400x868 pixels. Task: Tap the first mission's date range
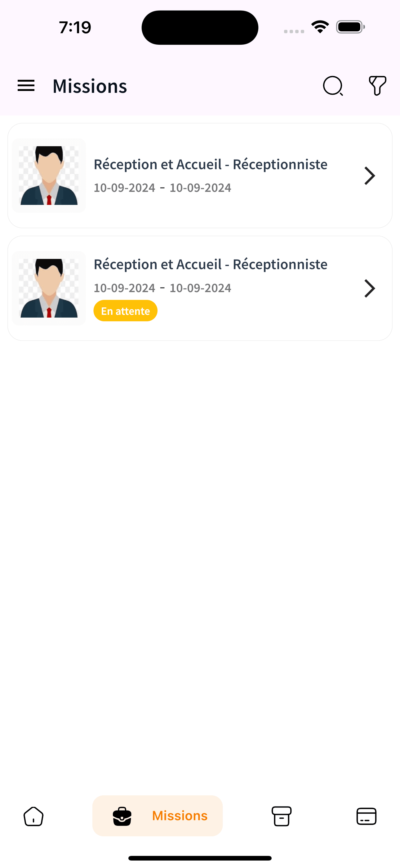point(162,188)
